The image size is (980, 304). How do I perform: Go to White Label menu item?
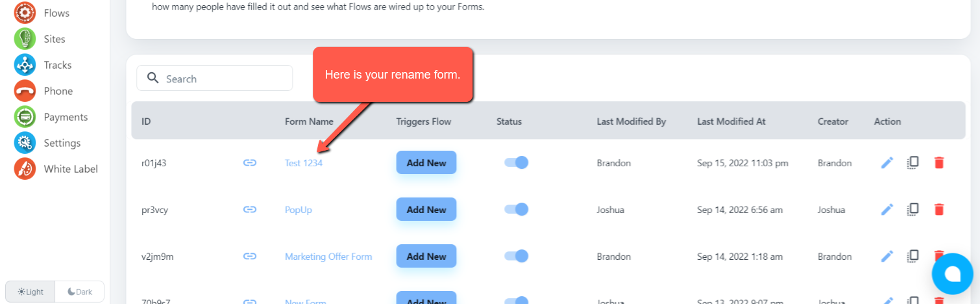(70, 169)
